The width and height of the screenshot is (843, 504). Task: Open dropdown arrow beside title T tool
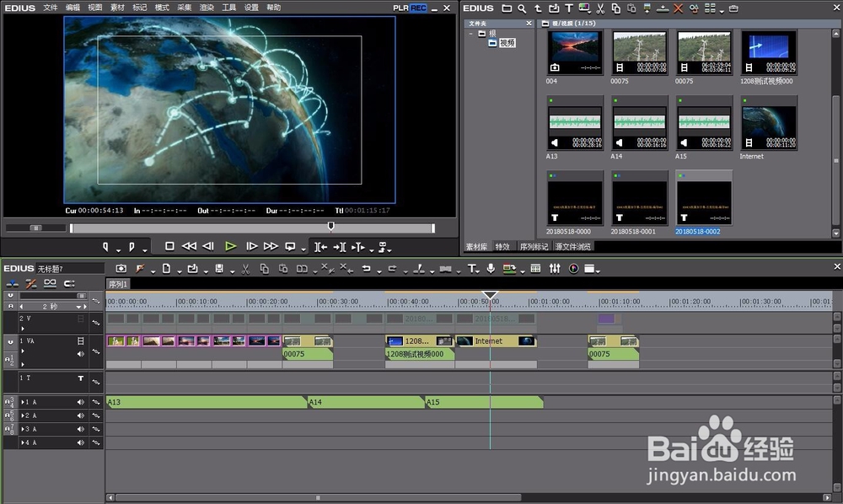pyautogui.click(x=479, y=271)
